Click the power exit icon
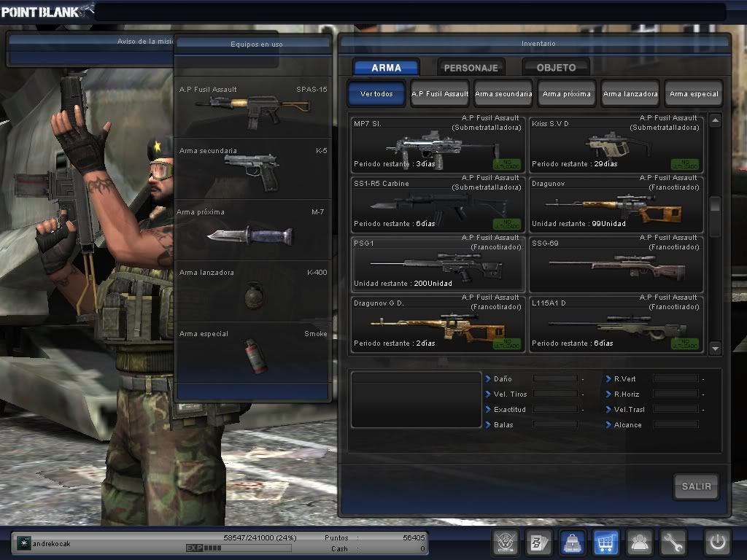The image size is (747, 560). pos(718,542)
